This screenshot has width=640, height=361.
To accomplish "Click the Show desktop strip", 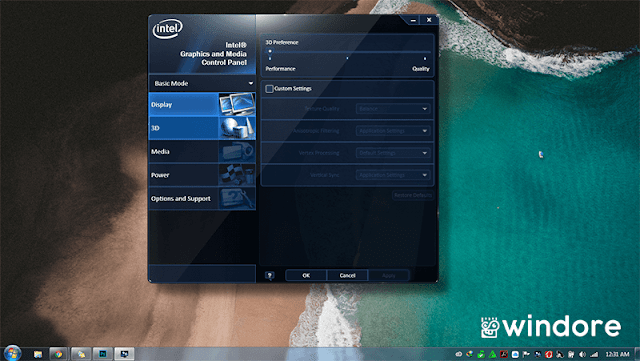I will coord(637,354).
